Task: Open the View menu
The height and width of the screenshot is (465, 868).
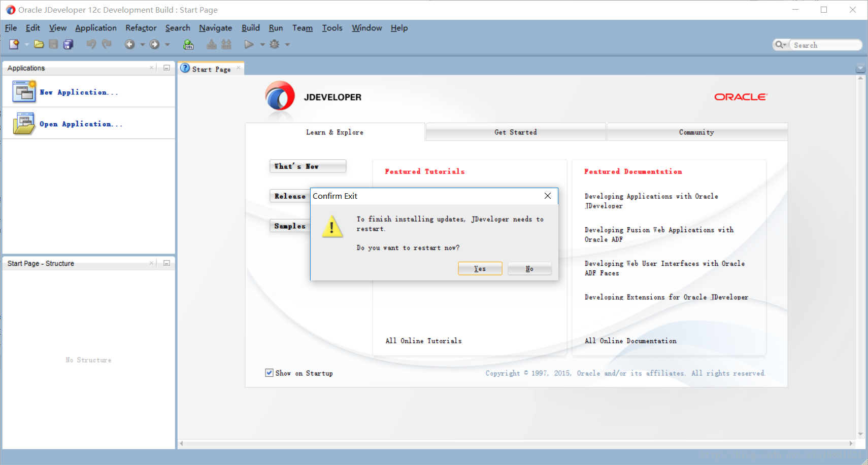Action: click(x=58, y=28)
